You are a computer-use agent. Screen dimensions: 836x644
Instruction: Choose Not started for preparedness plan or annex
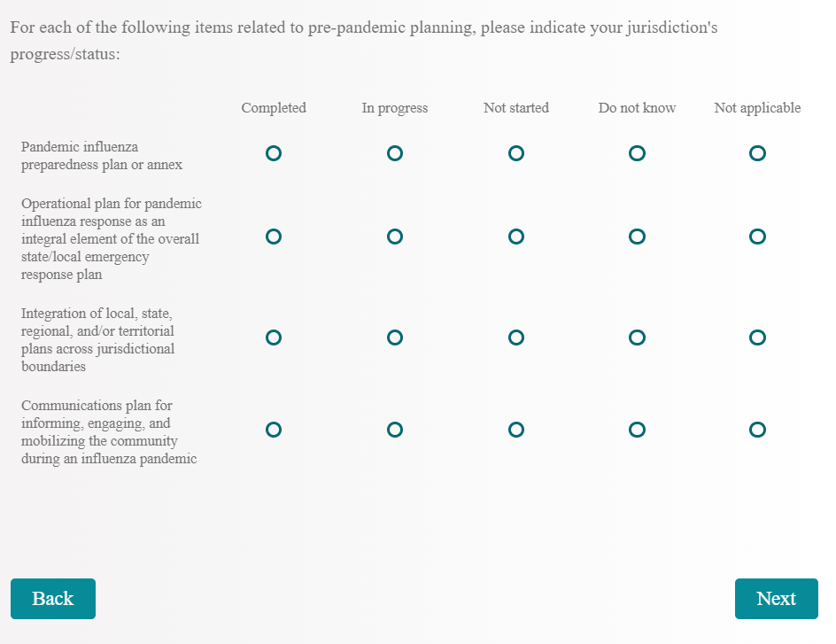coord(516,153)
